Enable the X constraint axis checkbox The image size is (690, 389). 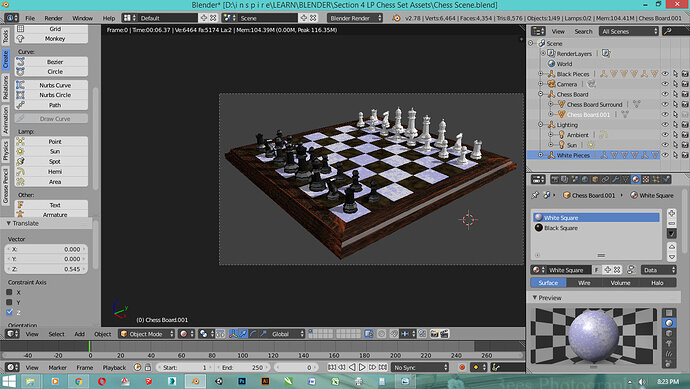[9, 292]
